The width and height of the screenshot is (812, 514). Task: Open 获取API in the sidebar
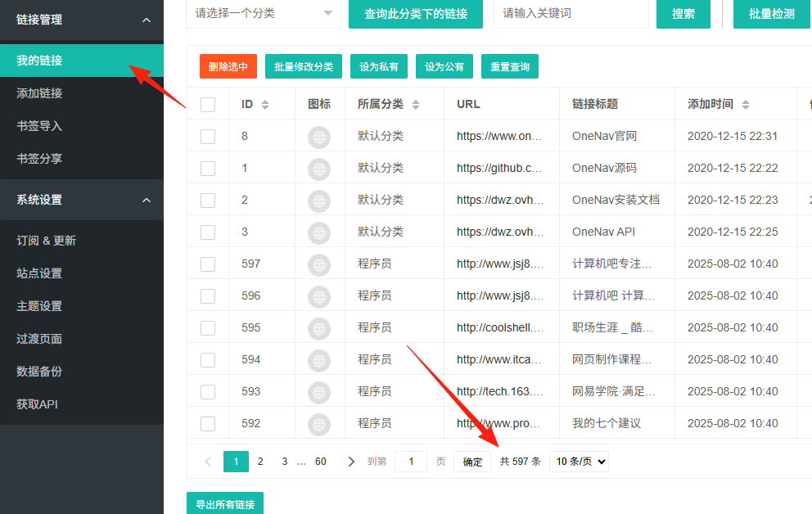coord(81,404)
